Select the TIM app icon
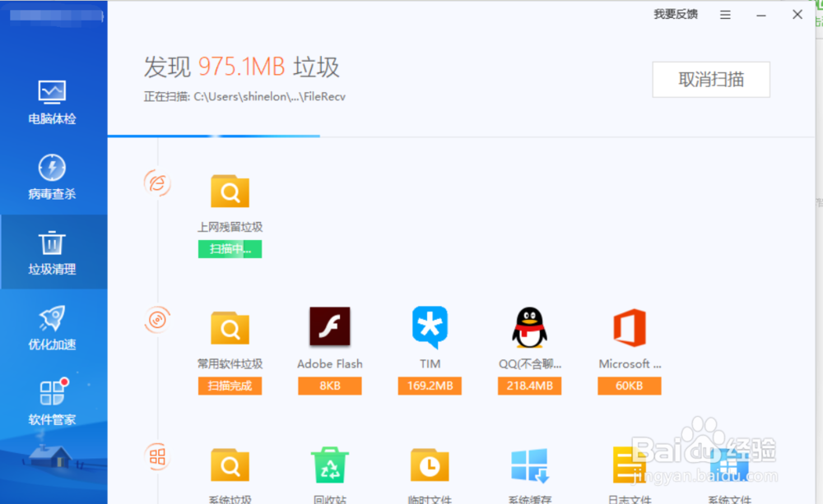Screen dimensions: 823x504 point(430,327)
